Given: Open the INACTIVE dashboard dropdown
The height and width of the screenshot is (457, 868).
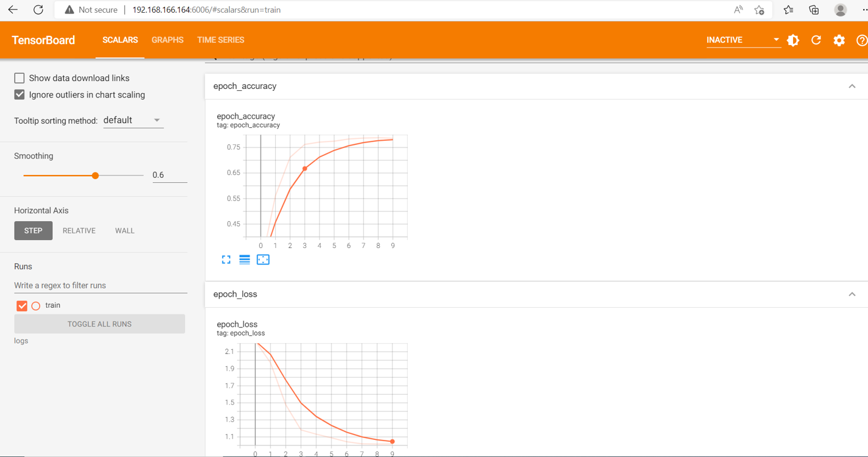Looking at the screenshot, I should click(743, 40).
